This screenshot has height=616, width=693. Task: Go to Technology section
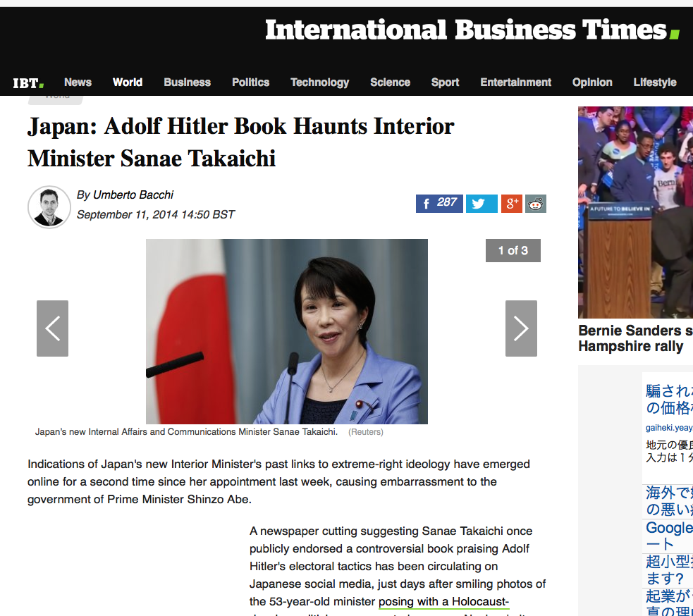[x=319, y=82]
